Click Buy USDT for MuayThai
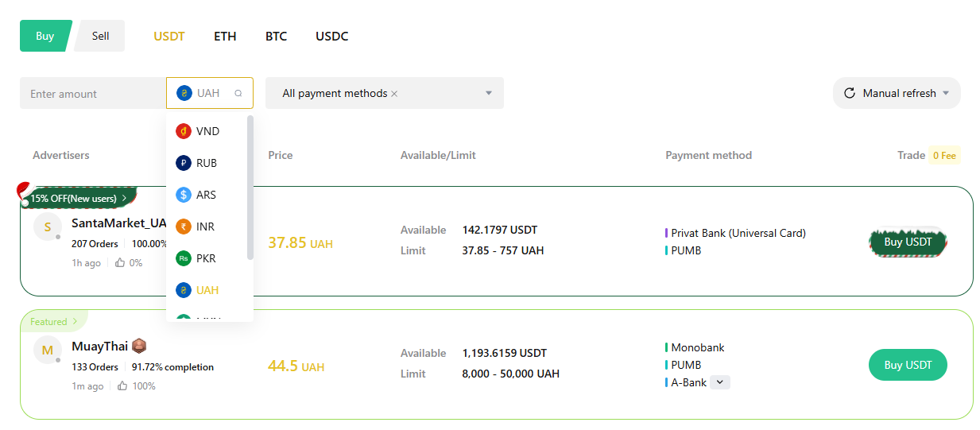Image resolution: width=980 pixels, height=430 pixels. 908,365
